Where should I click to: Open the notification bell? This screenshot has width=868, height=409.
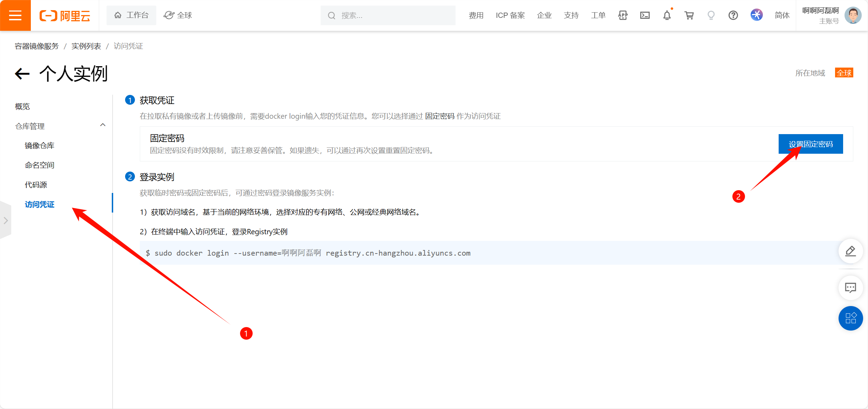pos(667,15)
